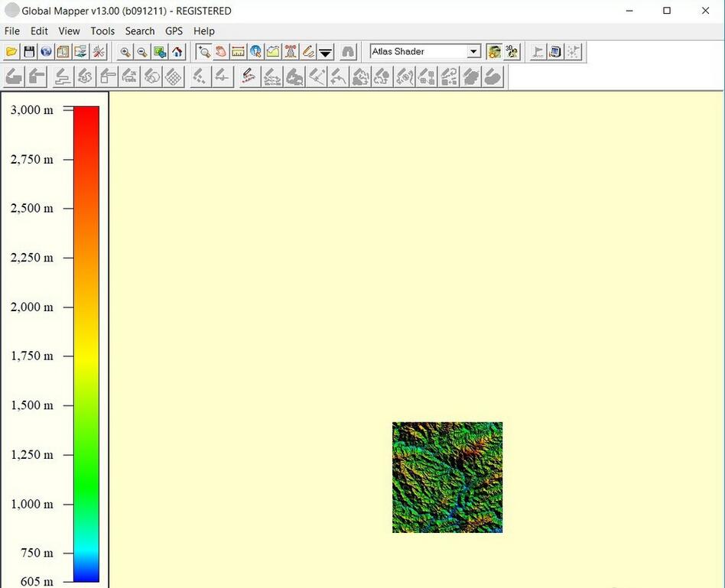Activate the Measure tool ruler icon
This screenshot has height=588, width=725.
(x=238, y=51)
